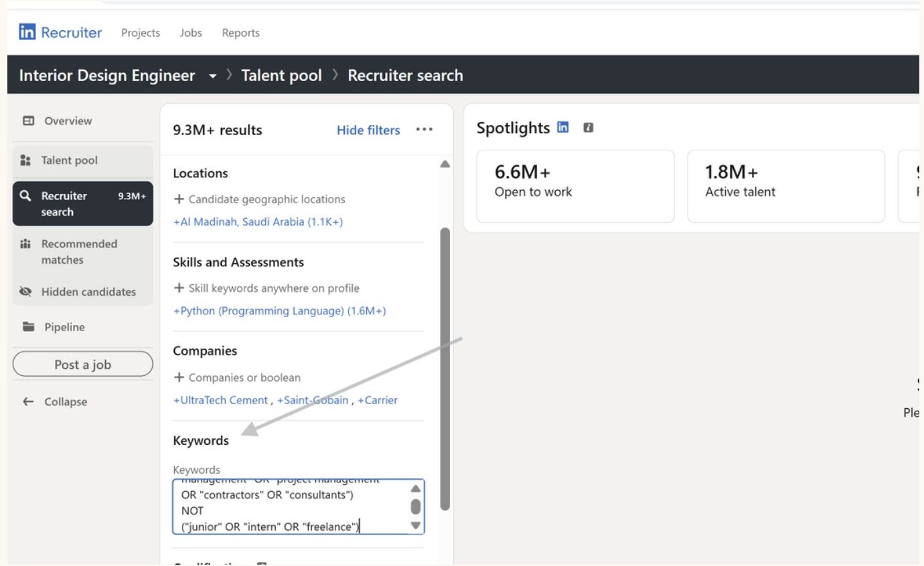Go to the Recruiter search breadcrumb
Viewport: 924px width, 566px height.
[x=406, y=76]
